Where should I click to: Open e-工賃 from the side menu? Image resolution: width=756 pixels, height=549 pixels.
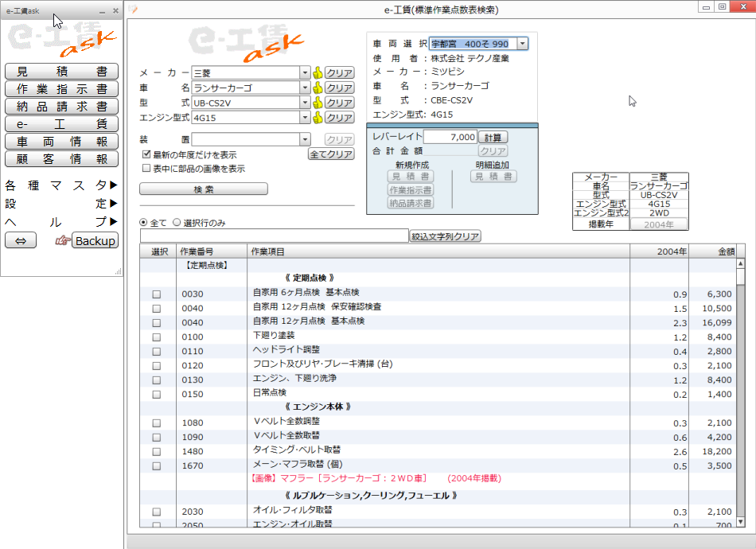[62, 124]
